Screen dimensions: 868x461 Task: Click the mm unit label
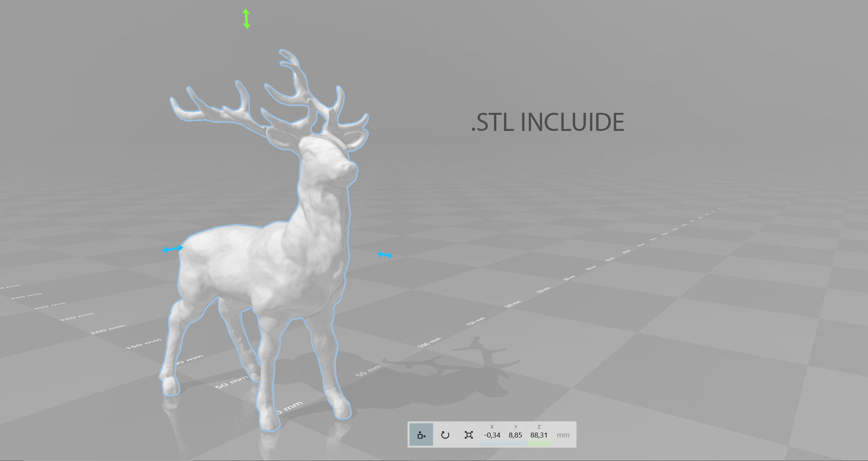point(563,435)
